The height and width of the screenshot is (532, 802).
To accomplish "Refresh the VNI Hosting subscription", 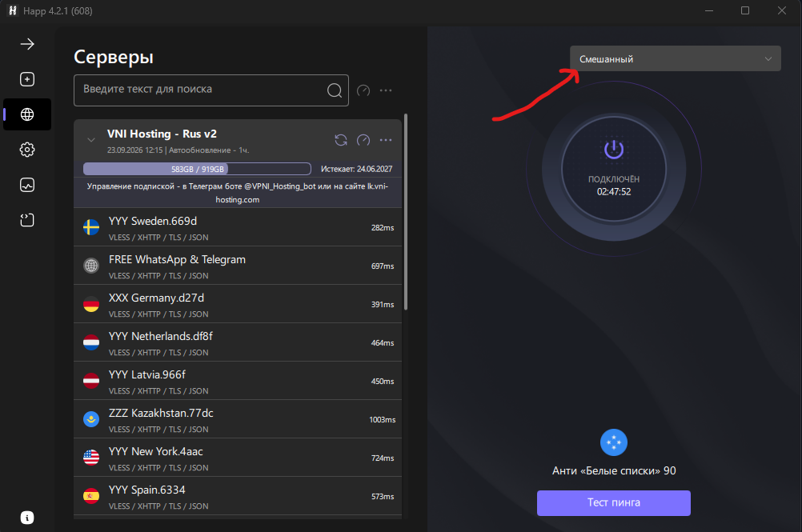I will (x=341, y=140).
